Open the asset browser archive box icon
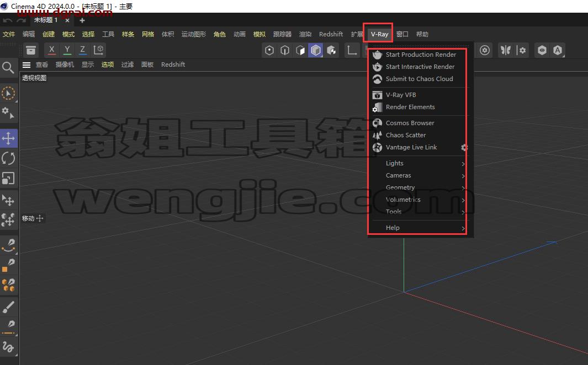This screenshot has height=365, width=588. click(x=31, y=50)
